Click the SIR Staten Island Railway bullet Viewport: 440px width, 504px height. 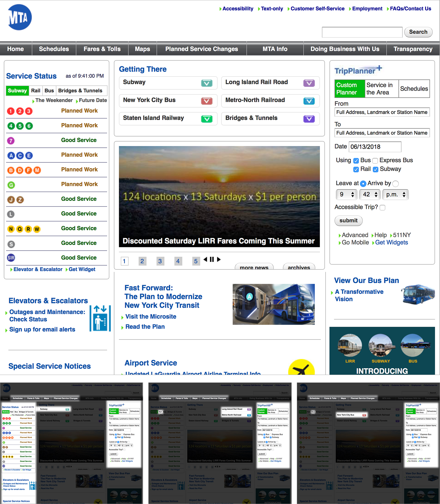point(11,258)
